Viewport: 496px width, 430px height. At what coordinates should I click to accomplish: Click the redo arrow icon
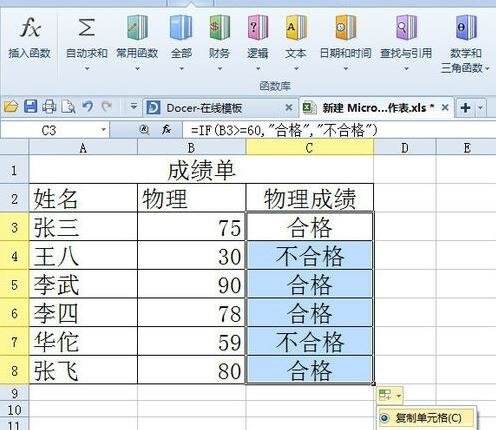click(107, 107)
